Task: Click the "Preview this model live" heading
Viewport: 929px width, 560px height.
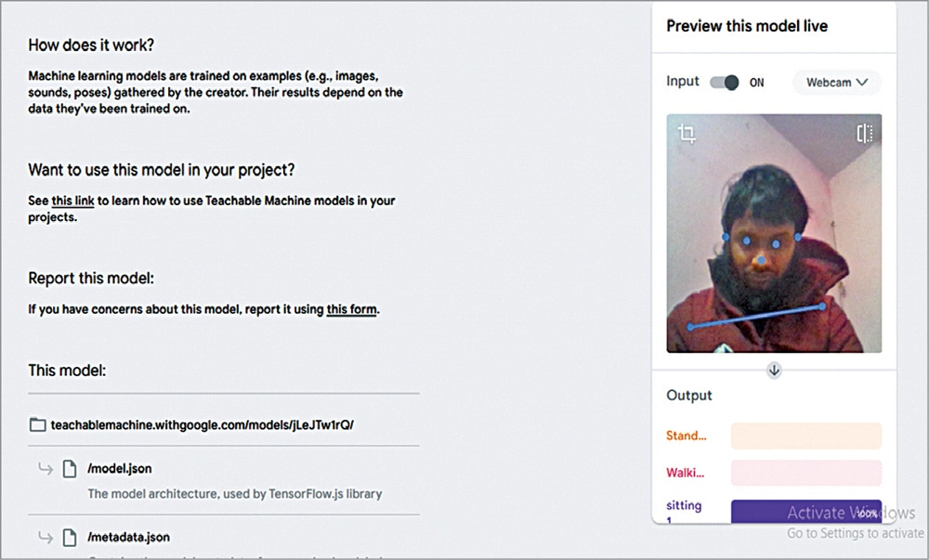Action: pos(747,26)
